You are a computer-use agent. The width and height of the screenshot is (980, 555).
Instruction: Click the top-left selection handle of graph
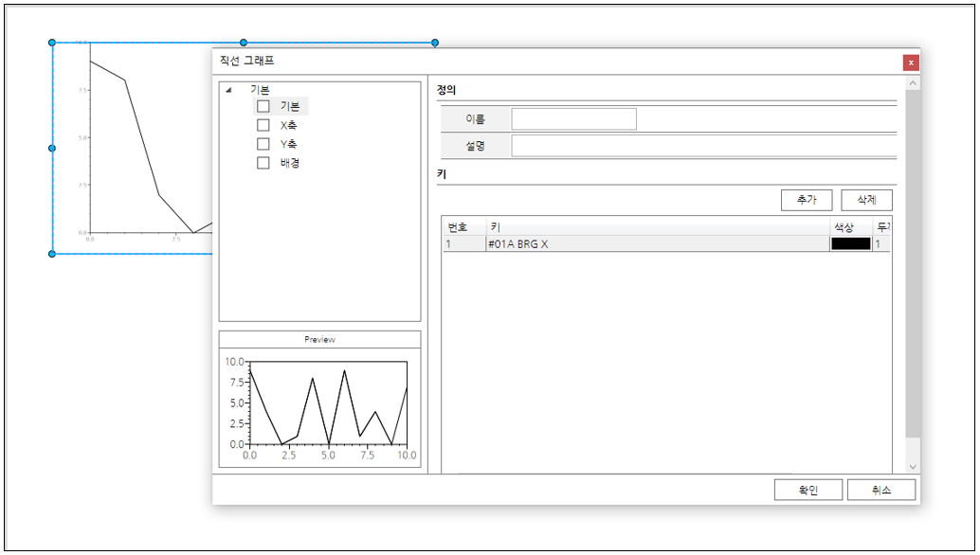(x=52, y=43)
